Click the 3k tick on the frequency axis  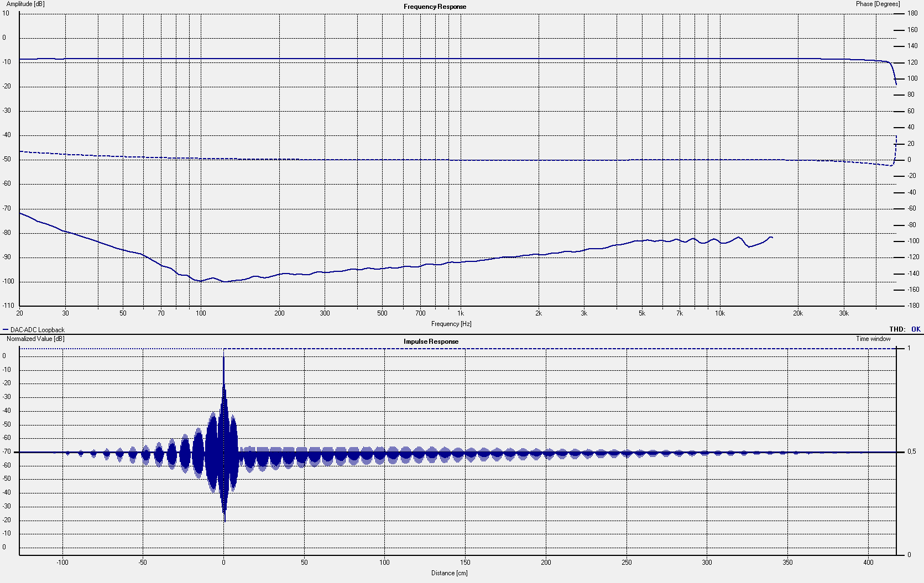coord(584,313)
